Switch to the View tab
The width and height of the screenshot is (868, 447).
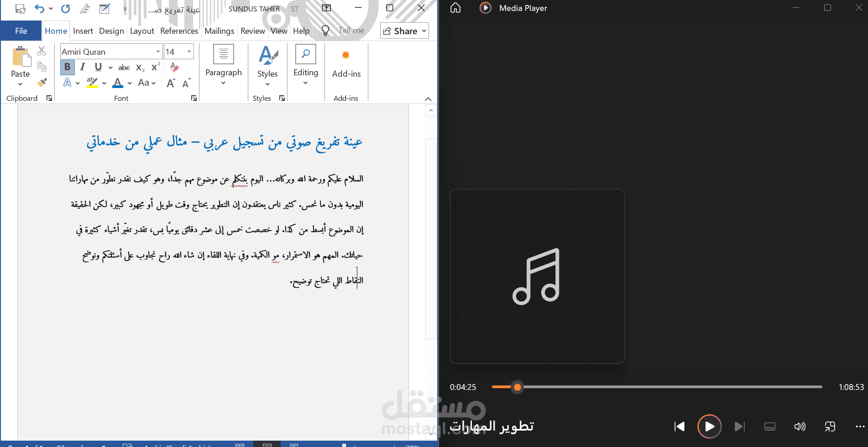279,31
